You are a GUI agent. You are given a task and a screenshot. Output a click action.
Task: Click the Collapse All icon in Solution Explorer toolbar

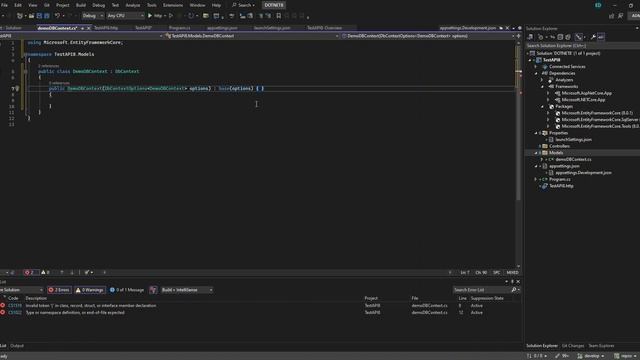[560, 37]
